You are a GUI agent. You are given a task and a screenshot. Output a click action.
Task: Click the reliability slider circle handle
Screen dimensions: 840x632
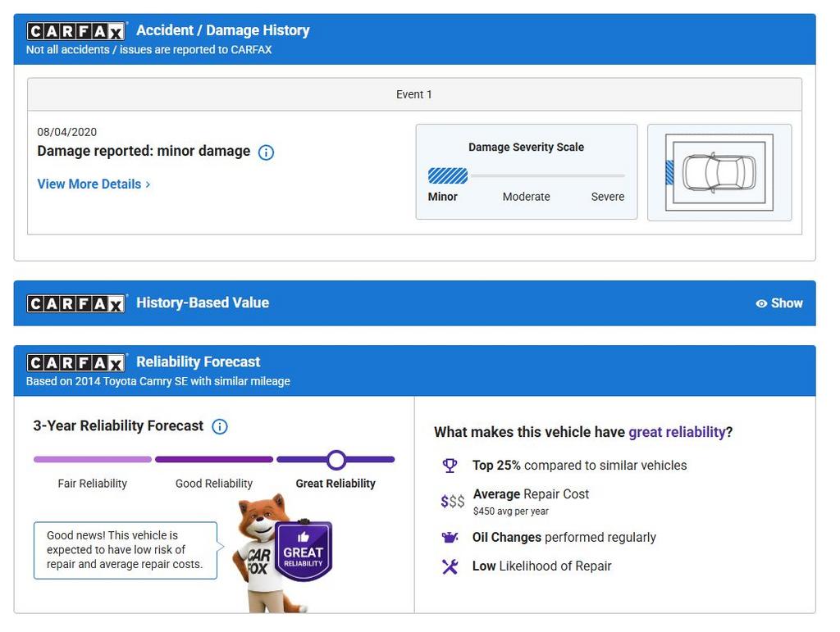(336, 459)
